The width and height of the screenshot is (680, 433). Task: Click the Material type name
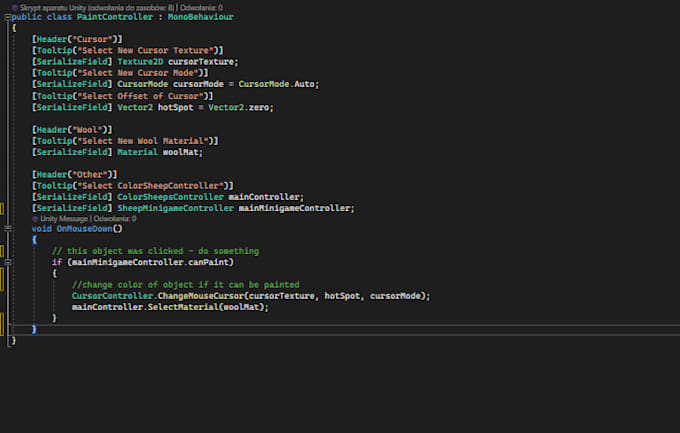137,152
